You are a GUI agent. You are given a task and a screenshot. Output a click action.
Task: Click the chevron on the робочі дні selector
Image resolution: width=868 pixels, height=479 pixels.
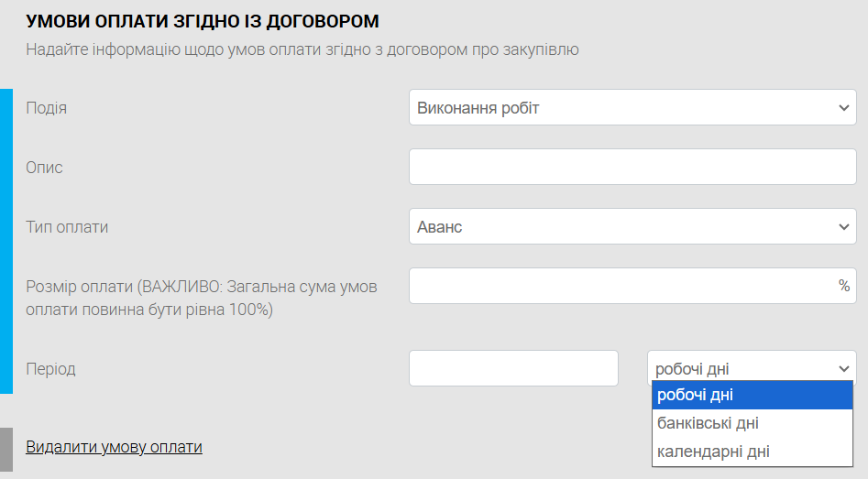pos(844,369)
